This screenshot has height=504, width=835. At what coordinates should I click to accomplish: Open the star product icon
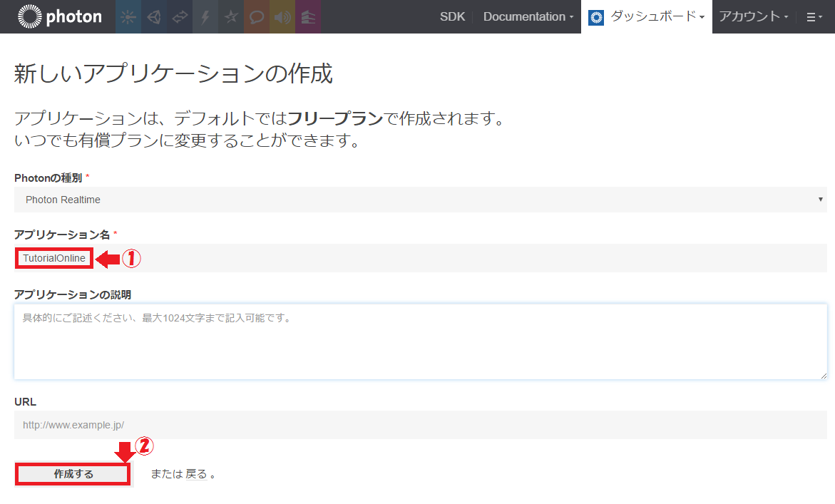point(231,17)
